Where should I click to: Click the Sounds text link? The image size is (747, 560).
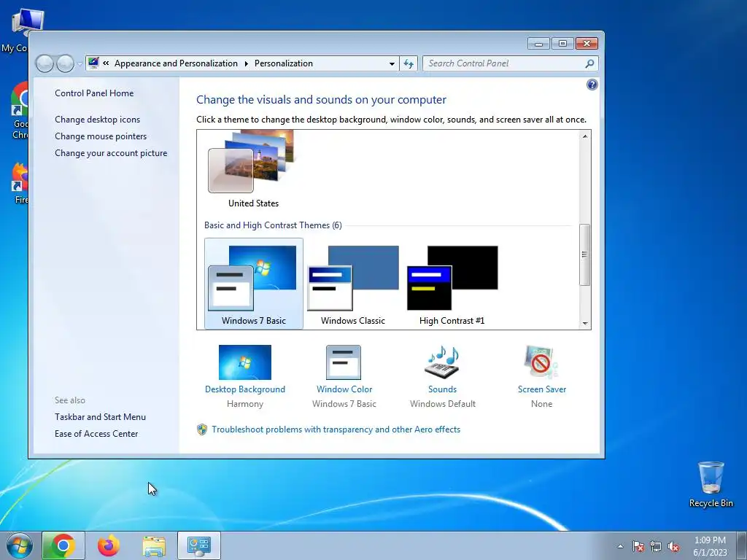pyautogui.click(x=443, y=389)
